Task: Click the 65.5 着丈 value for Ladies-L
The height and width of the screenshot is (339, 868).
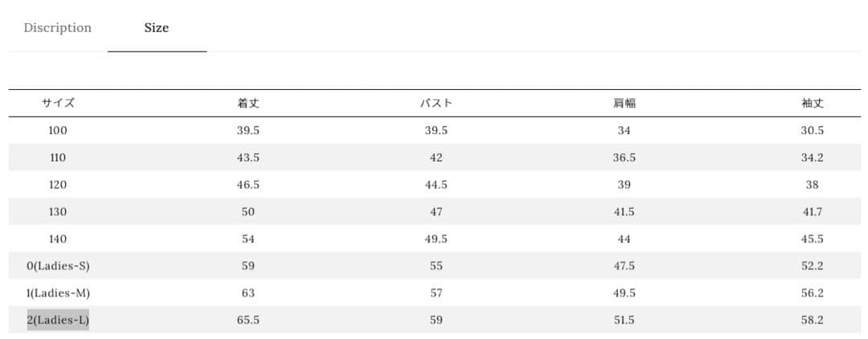Action: (248, 321)
